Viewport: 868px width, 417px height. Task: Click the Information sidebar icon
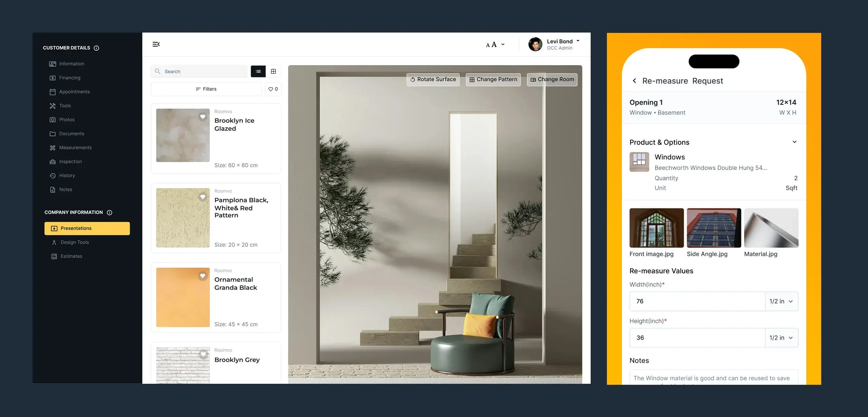pyautogui.click(x=53, y=64)
